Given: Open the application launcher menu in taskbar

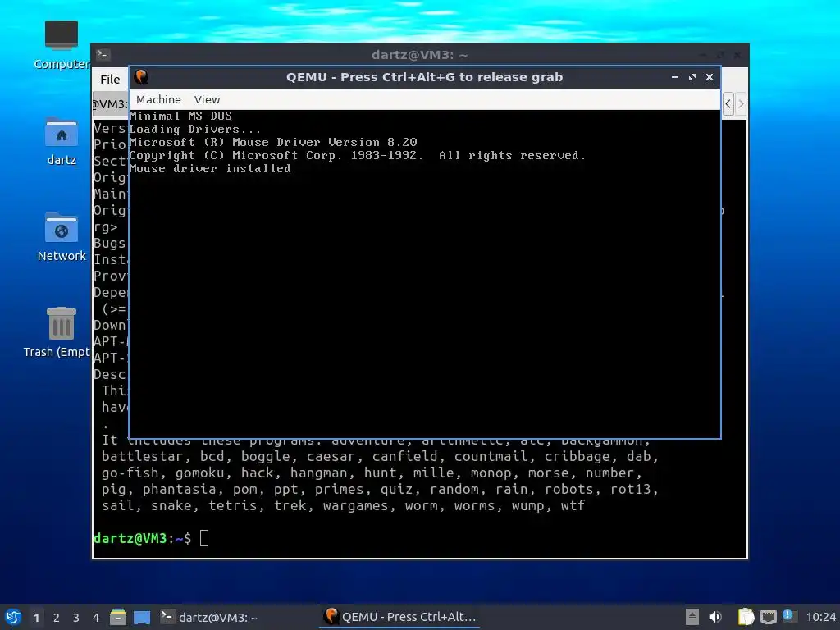Looking at the screenshot, I should click(x=13, y=617).
